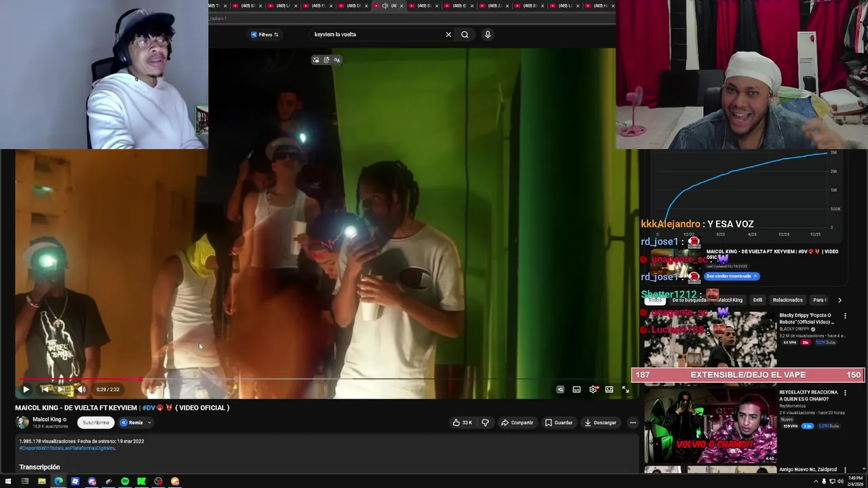The image size is (868, 488).
Task: Open the Maicol King channel name link
Action: [47, 419]
